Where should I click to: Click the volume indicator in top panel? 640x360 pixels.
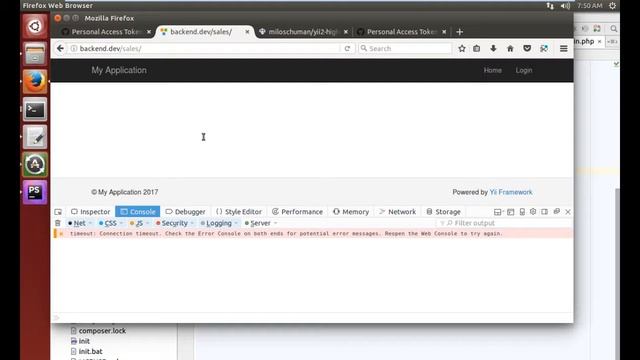(565, 6)
